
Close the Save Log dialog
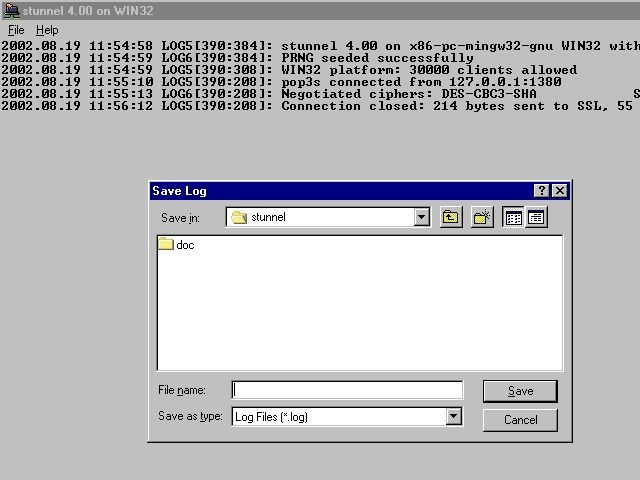coord(560,191)
